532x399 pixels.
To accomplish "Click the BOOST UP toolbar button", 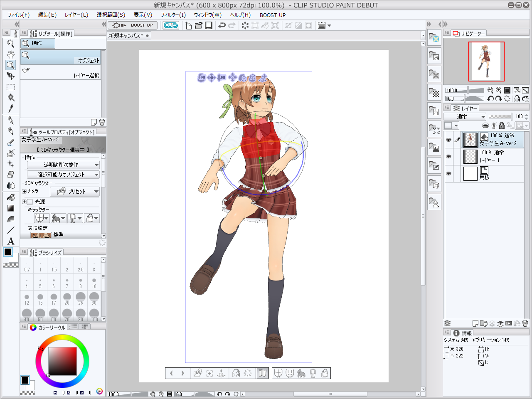I will [x=133, y=25].
